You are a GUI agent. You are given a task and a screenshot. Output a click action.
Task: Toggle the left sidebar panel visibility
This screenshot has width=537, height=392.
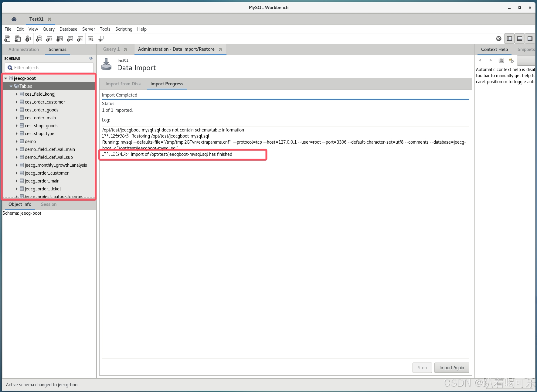[x=509, y=39]
